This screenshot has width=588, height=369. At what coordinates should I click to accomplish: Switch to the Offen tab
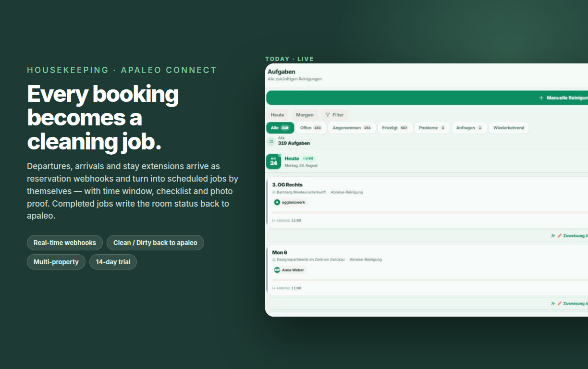coord(311,128)
